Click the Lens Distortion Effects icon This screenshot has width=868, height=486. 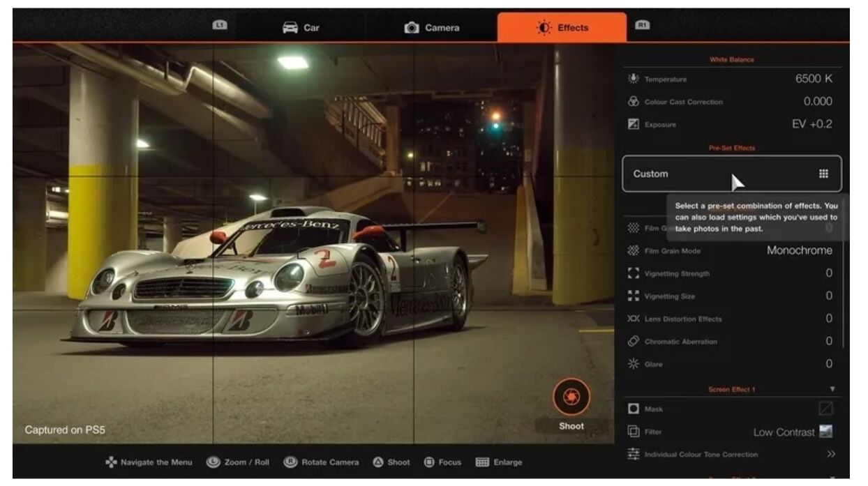pyautogui.click(x=634, y=319)
